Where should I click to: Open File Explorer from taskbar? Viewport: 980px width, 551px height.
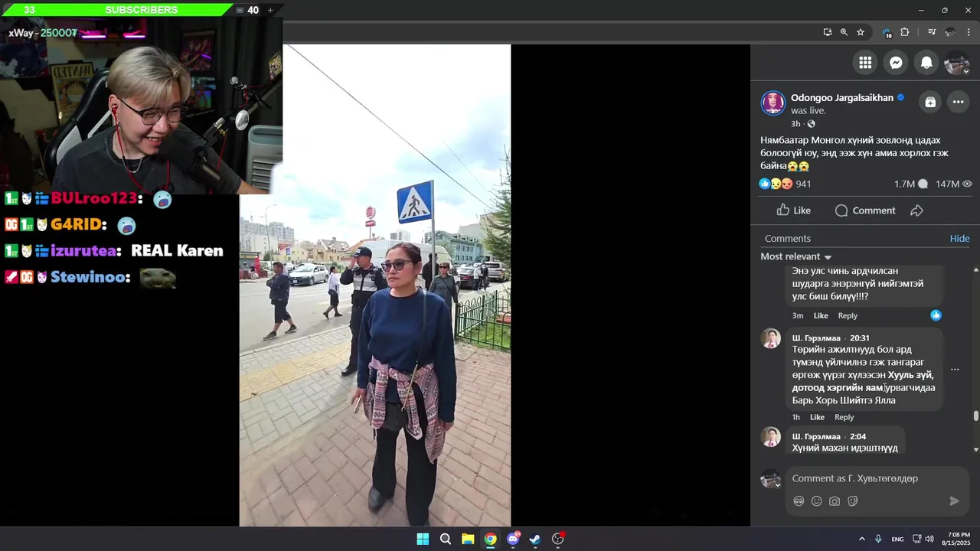coord(468,539)
